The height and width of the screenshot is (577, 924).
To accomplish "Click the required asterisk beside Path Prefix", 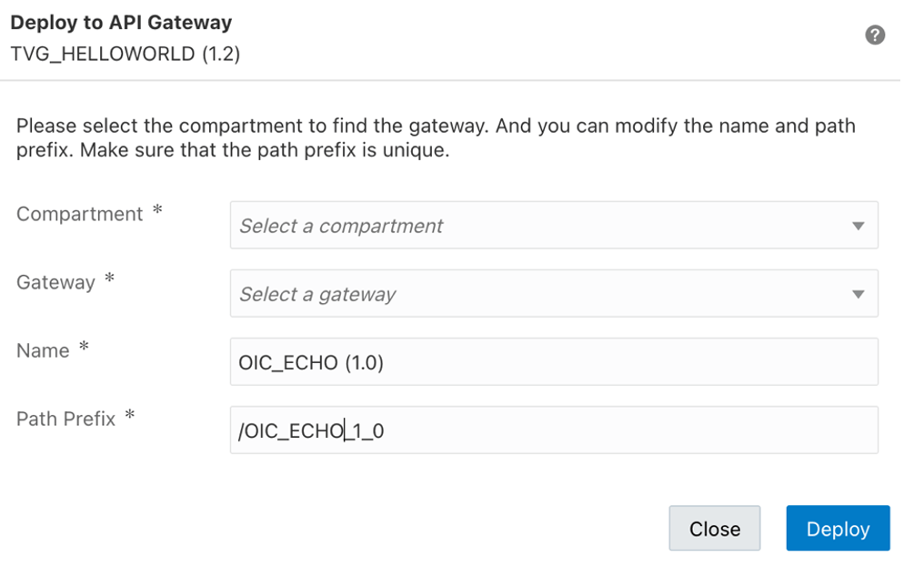I will click(x=130, y=416).
